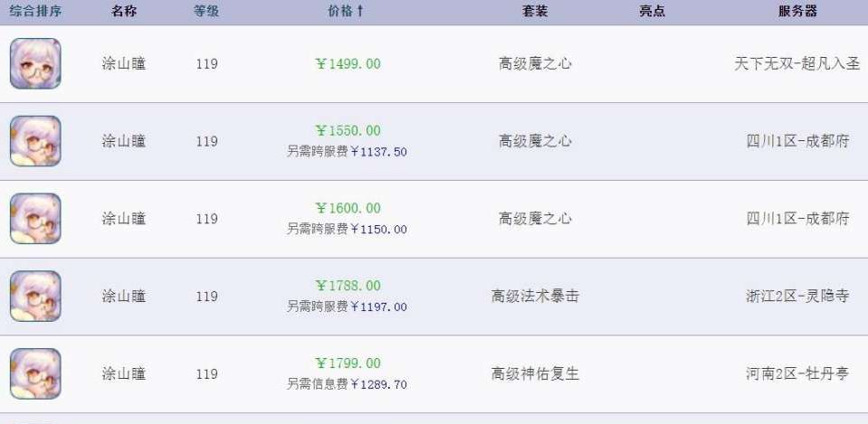Open the pet avatar priced ¥1799.00
Image resolution: width=868 pixels, height=424 pixels.
[x=35, y=373]
